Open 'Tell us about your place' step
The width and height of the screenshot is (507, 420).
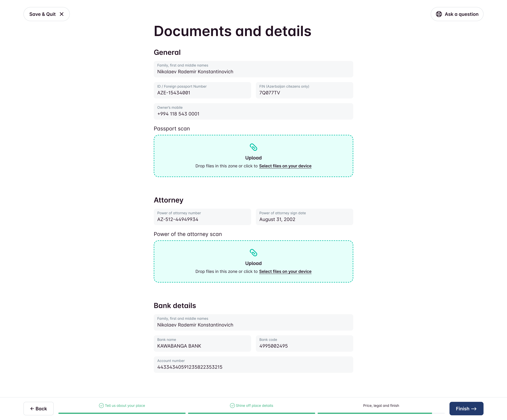point(125,405)
